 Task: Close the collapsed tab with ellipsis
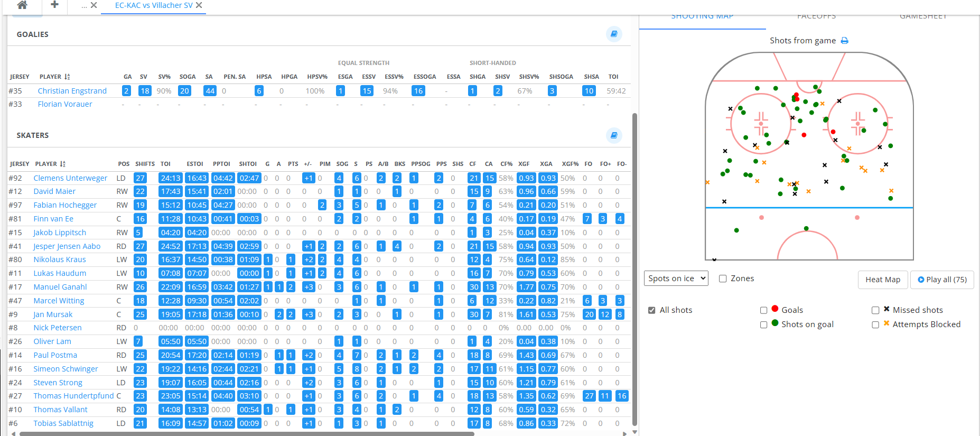(x=94, y=5)
